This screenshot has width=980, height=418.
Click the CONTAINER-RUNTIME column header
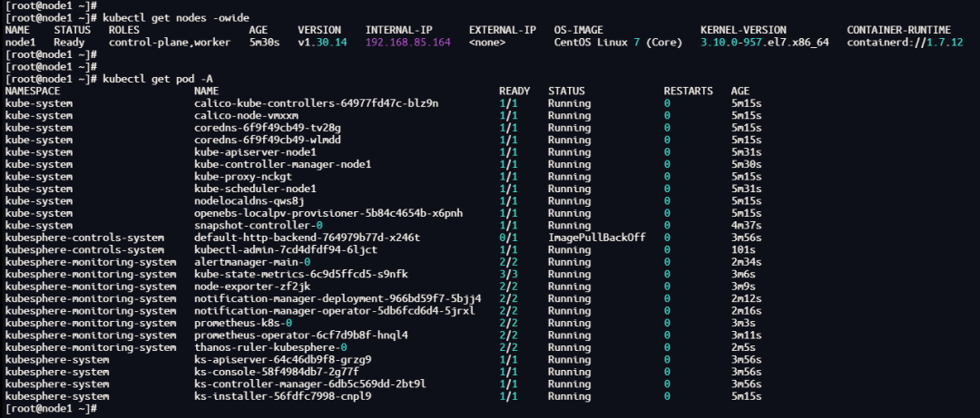coord(898,30)
